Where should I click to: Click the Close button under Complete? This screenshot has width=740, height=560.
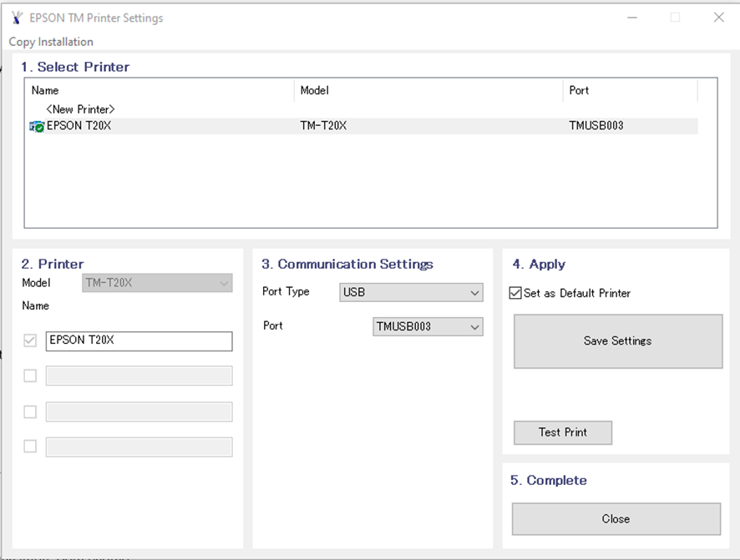pyautogui.click(x=616, y=519)
